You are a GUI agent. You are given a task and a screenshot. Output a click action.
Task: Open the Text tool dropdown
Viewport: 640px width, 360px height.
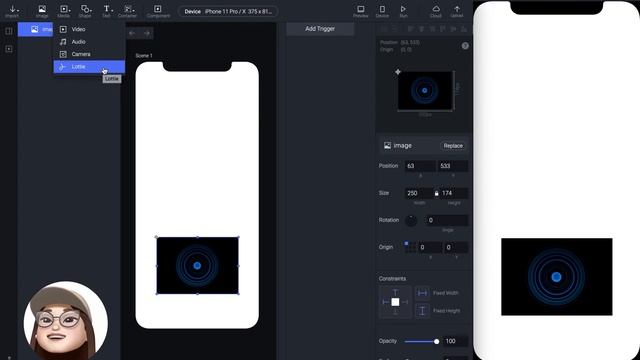tap(107, 11)
